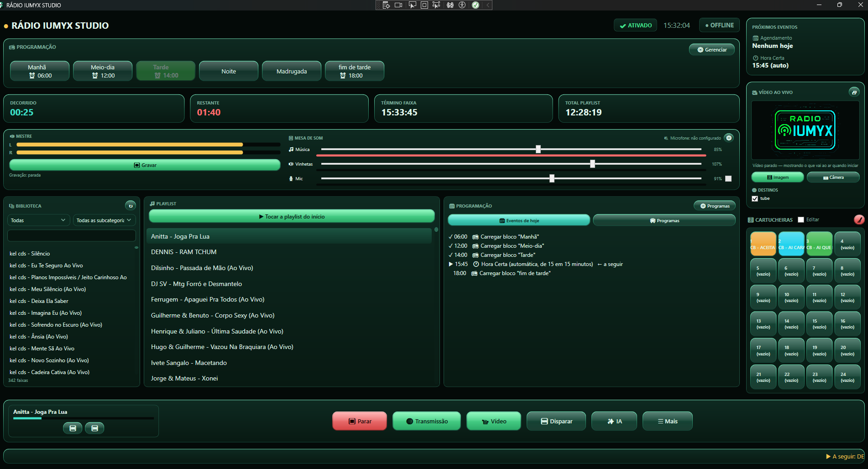Click the red brush icon in Cartucheiras

pyautogui.click(x=859, y=219)
